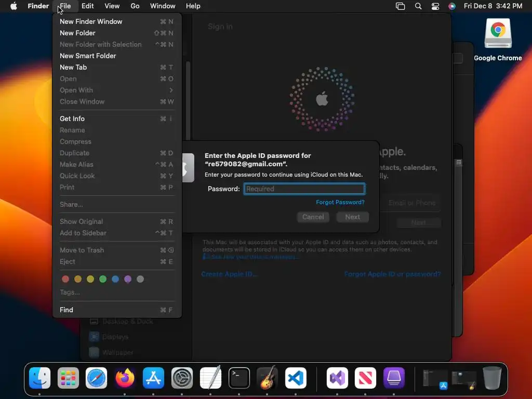Choose Find at bottom of File menu
The image size is (532, 399).
tap(117, 310)
